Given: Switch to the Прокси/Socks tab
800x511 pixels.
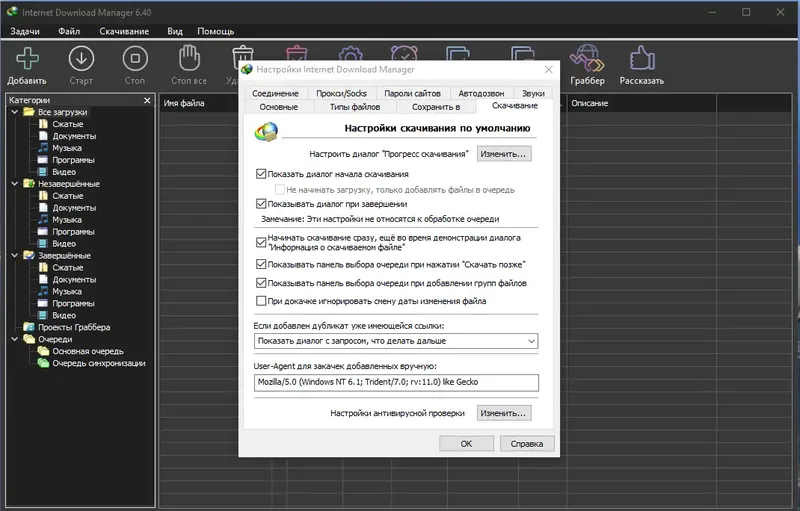Looking at the screenshot, I should (341, 93).
